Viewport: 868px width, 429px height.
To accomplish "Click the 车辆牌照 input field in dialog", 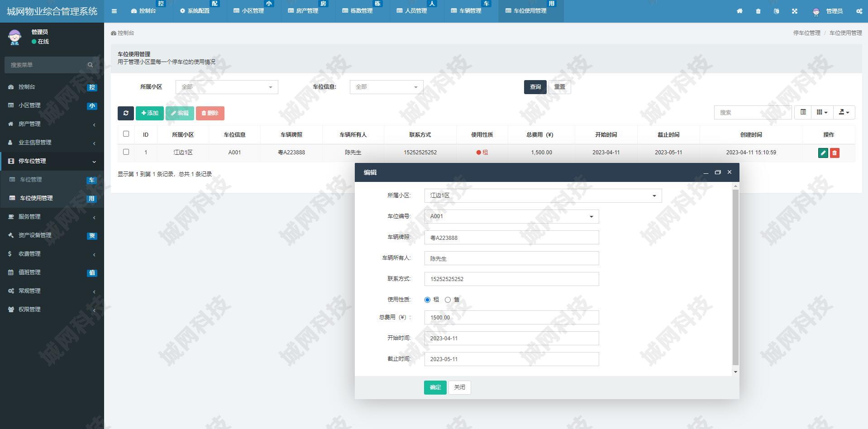I will pos(511,238).
